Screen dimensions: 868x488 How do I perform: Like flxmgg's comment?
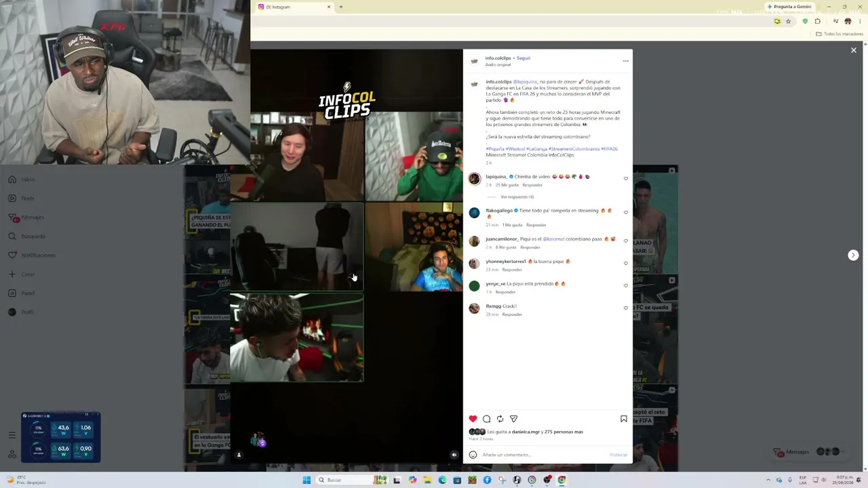pyautogui.click(x=626, y=308)
